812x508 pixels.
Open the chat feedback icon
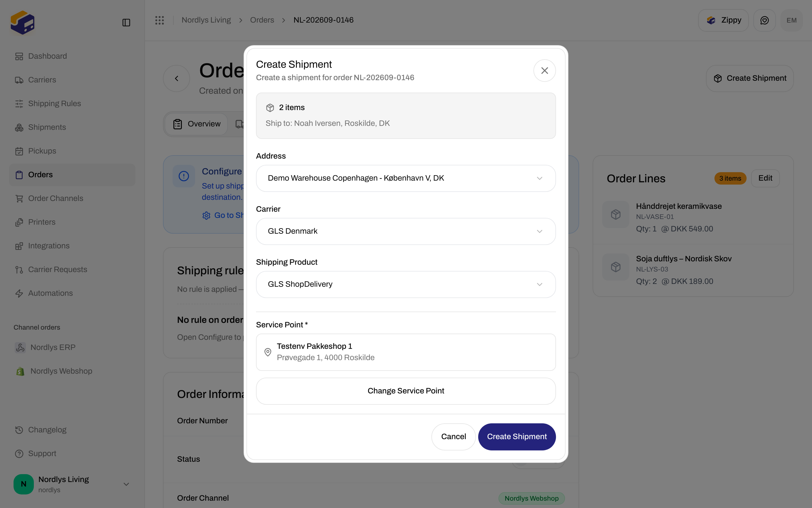(764, 20)
